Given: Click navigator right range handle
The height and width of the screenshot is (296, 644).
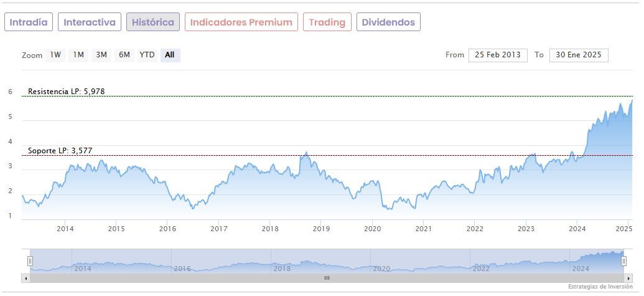Looking at the screenshot, I should [x=623, y=261].
